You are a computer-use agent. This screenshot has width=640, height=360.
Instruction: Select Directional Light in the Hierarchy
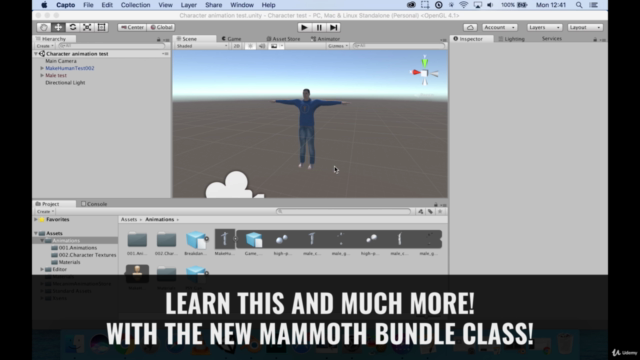(x=65, y=83)
